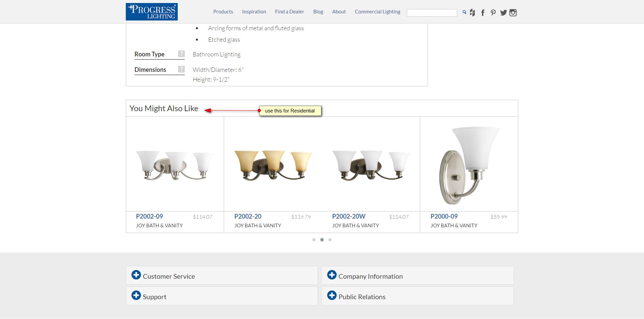The height and width of the screenshot is (319, 644).
Task: Open the Pinterest social icon
Action: (x=493, y=13)
